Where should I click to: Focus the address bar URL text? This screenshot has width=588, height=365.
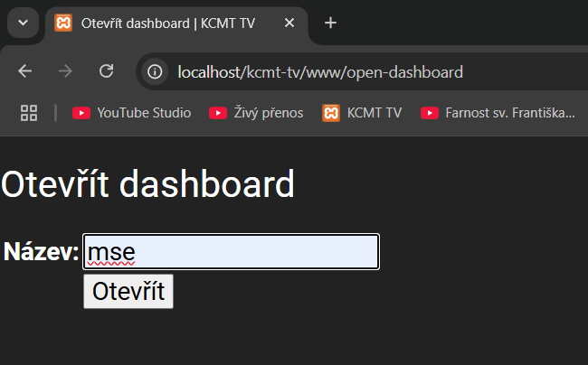point(320,71)
